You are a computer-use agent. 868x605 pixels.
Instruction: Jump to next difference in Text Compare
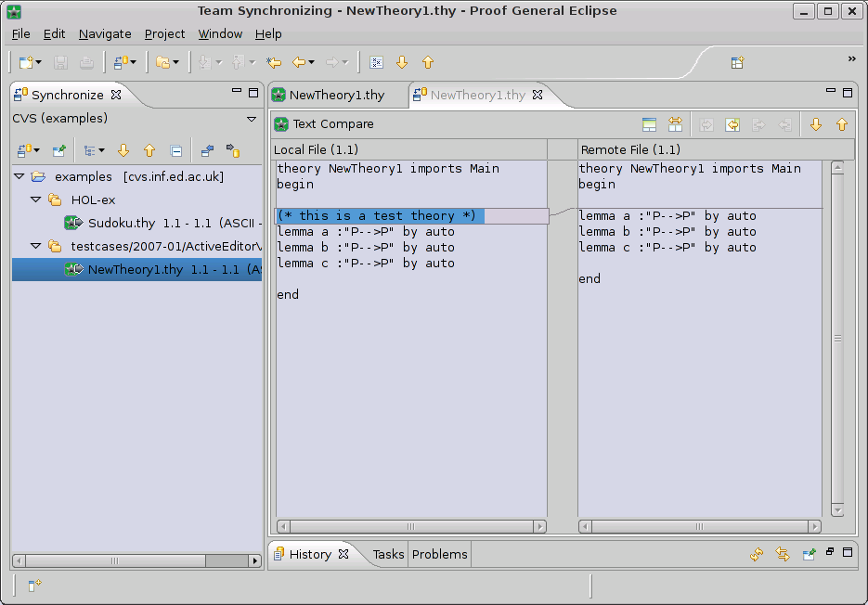[x=816, y=124]
